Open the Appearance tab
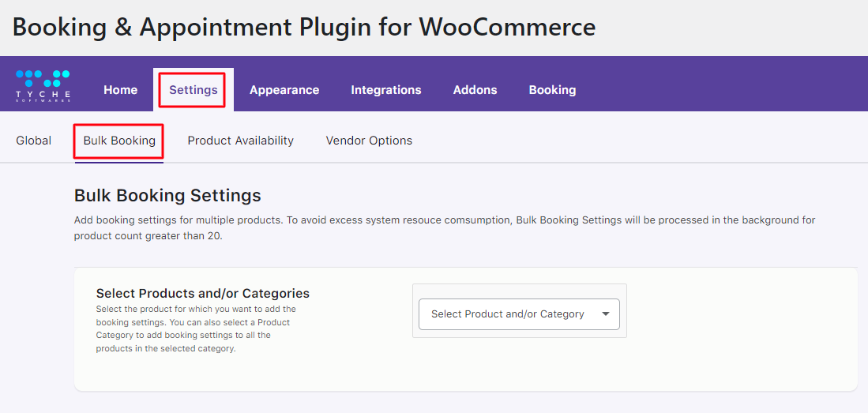868x413 pixels. click(284, 90)
